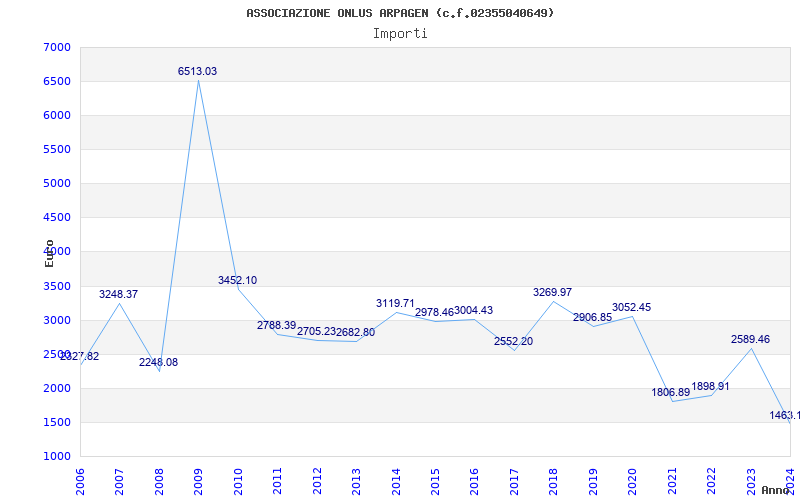Click the 2018 x-axis year label
The height and width of the screenshot is (500, 800).
point(554,481)
